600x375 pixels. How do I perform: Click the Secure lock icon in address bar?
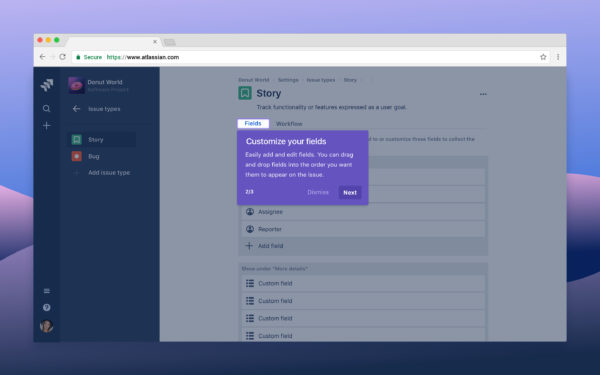coord(78,57)
